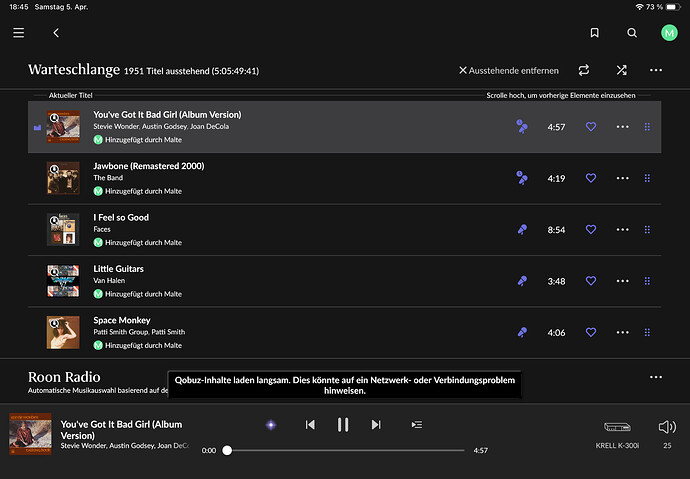This screenshot has height=479, width=690.
Task: Click the Roon Radio sparkle icon in player
Action: pos(271,425)
